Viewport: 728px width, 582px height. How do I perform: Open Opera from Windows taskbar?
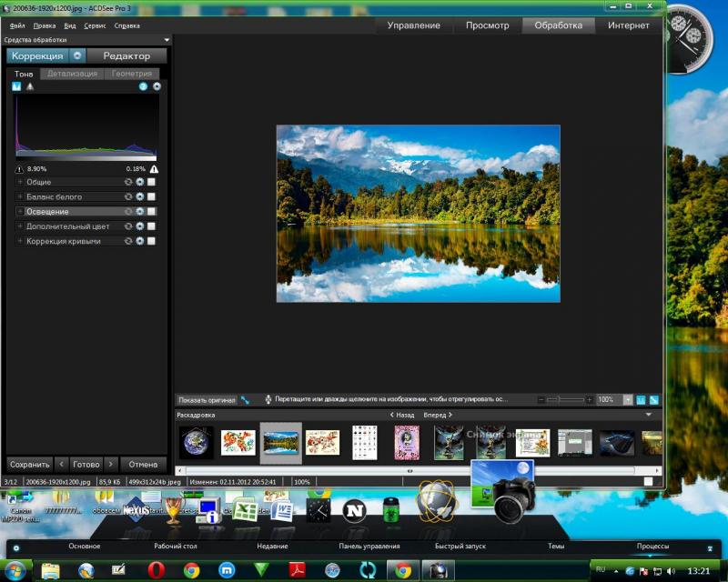(157, 570)
